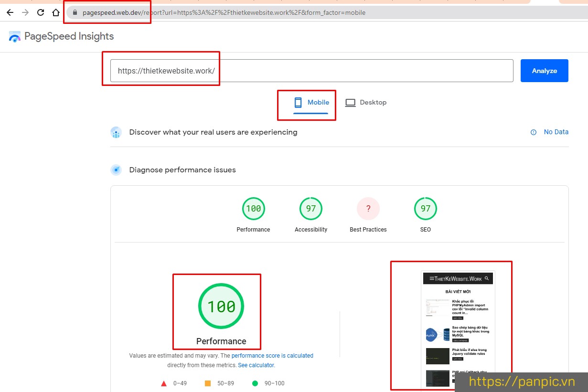This screenshot has height=392, width=588.
Task: Reload the page with the refresh icon
Action: (x=41, y=13)
